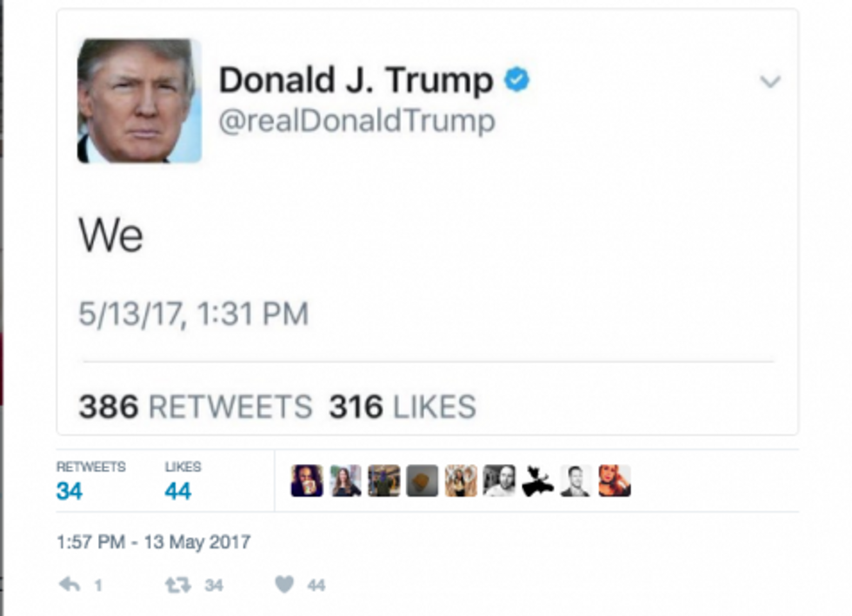Select the moose silhouette avatar
Image resolution: width=852 pixels, height=616 pixels.
point(538,480)
